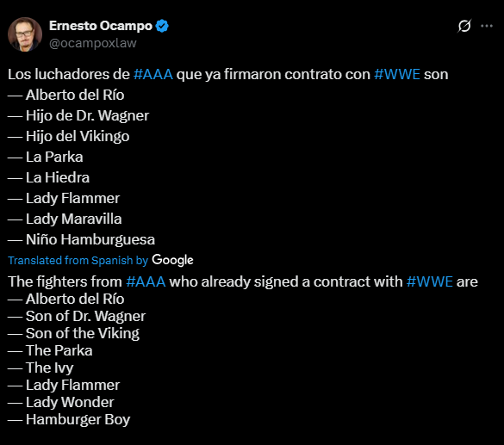This screenshot has width=504, height=445.
Task: Click the 'Niño Hamburguesa' line
Action: point(81,239)
